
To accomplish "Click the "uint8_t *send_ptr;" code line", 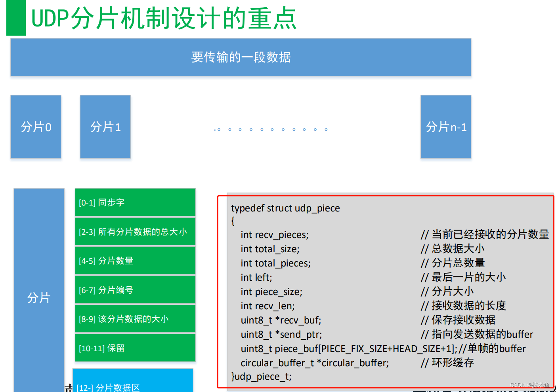I will 281,335.
